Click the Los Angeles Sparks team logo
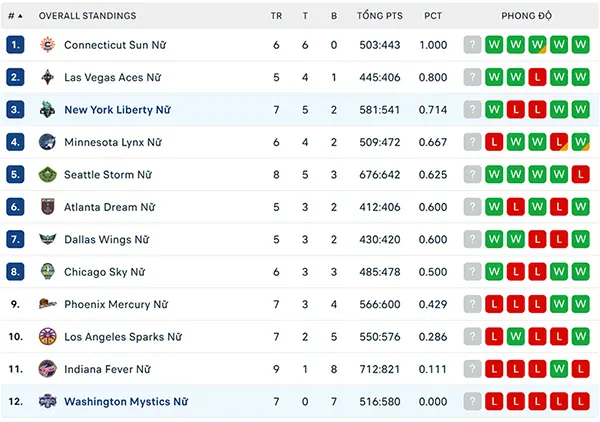600x422 pixels. pyautogui.click(x=47, y=337)
